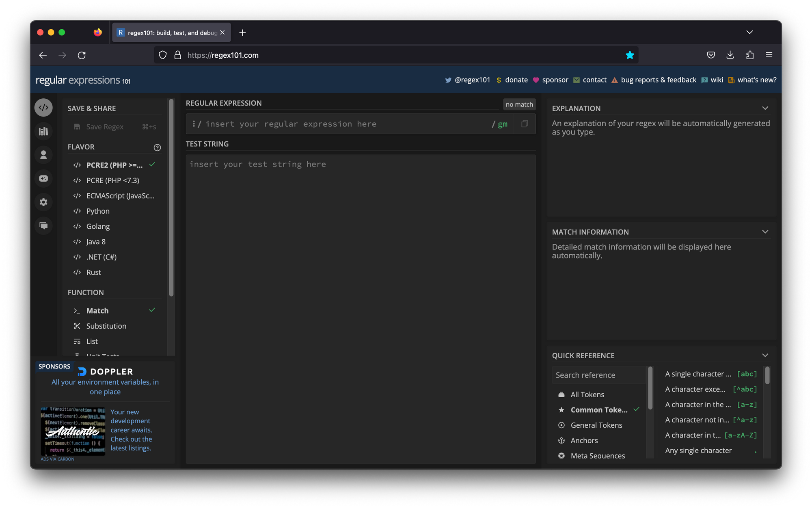Click the regular expressions 101 logo
This screenshot has width=812, height=509.
(x=83, y=80)
